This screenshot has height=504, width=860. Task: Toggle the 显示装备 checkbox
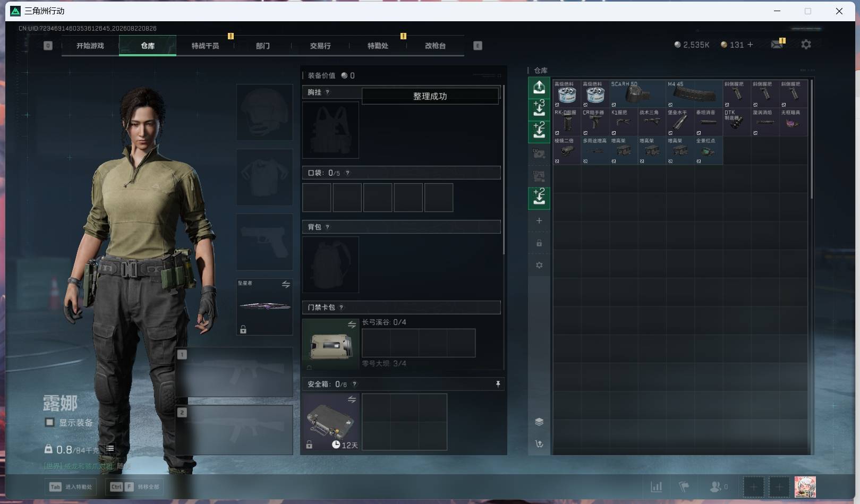coord(49,422)
